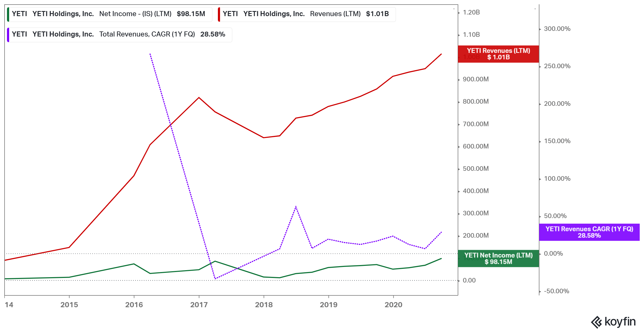The height and width of the screenshot is (333, 644).
Task: Click the 900.00M axis value
Action: [476, 79]
